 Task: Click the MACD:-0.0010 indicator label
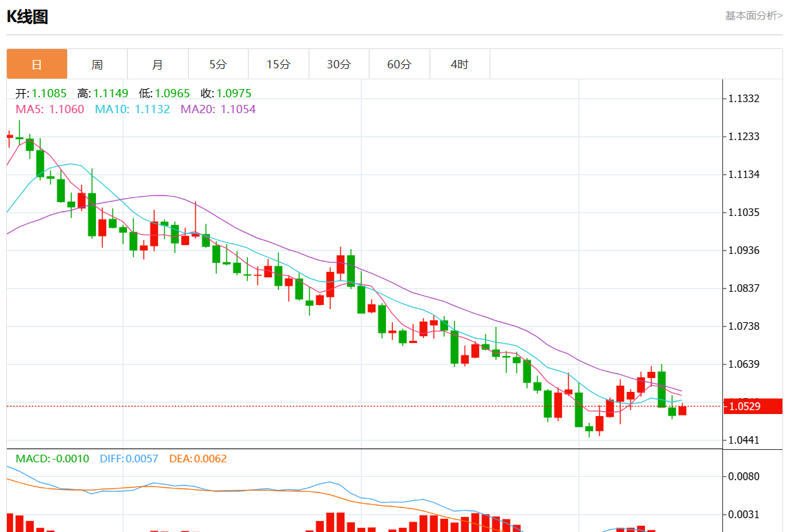pyautogui.click(x=52, y=459)
